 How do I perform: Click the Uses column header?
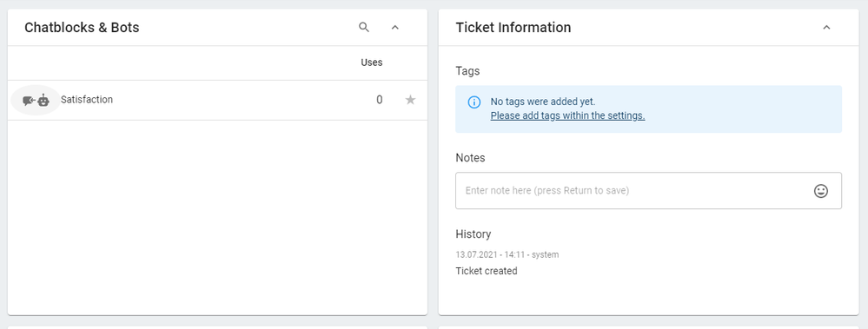(372, 63)
